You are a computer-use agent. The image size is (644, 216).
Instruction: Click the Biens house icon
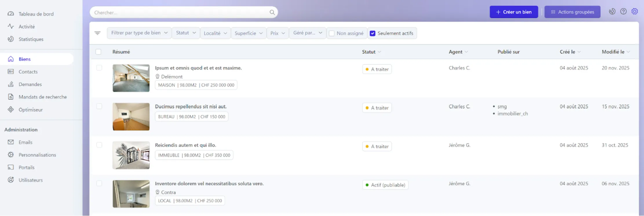[x=11, y=59]
